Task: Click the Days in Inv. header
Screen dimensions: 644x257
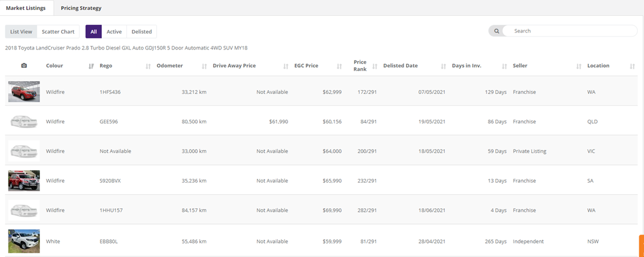Action: pyautogui.click(x=466, y=66)
